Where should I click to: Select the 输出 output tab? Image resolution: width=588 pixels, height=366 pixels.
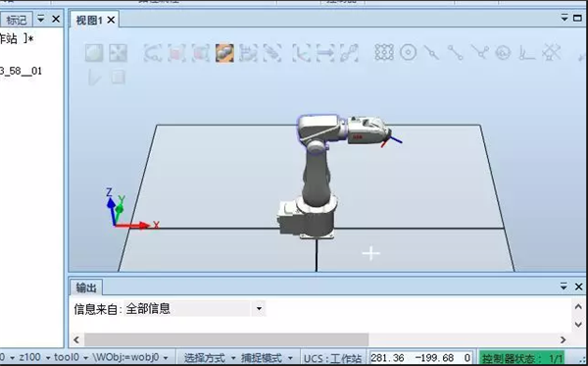(86, 288)
